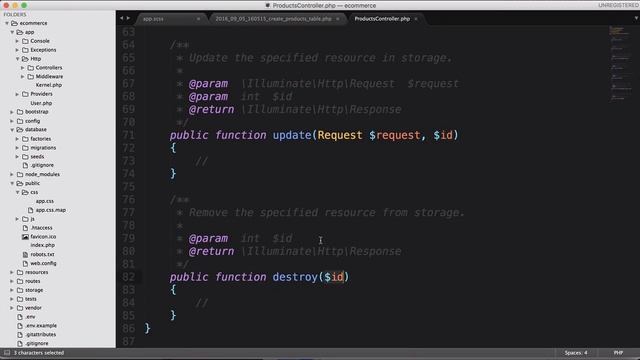Click line number 82 in gutter
640x360 pixels.
click(128, 277)
